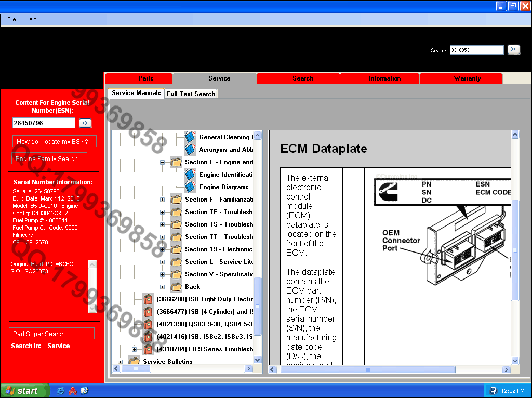
Task: Click the Engine Serial Number input field
Action: pos(44,123)
